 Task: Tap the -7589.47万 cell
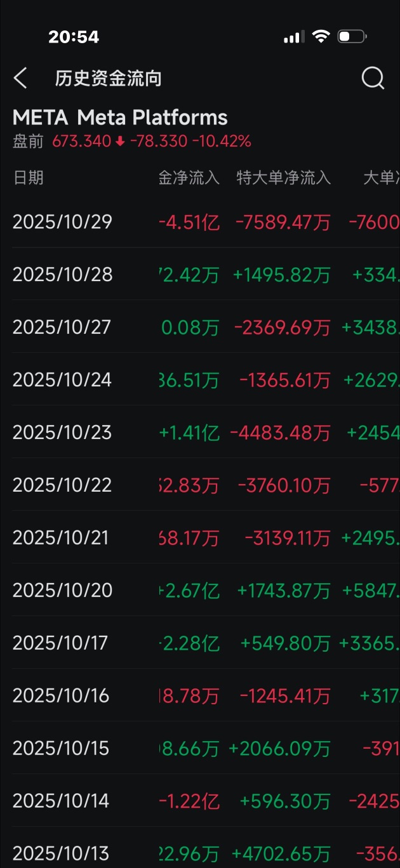click(x=283, y=222)
